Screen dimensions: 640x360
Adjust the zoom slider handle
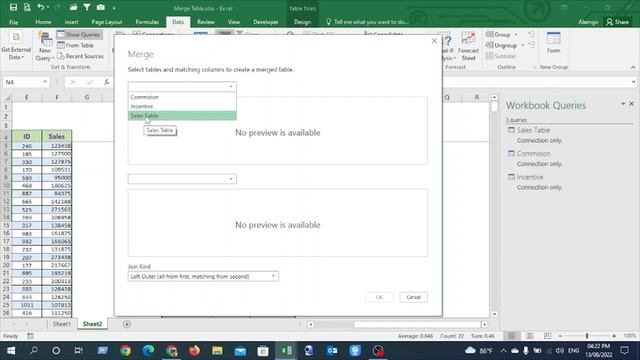(x=587, y=336)
